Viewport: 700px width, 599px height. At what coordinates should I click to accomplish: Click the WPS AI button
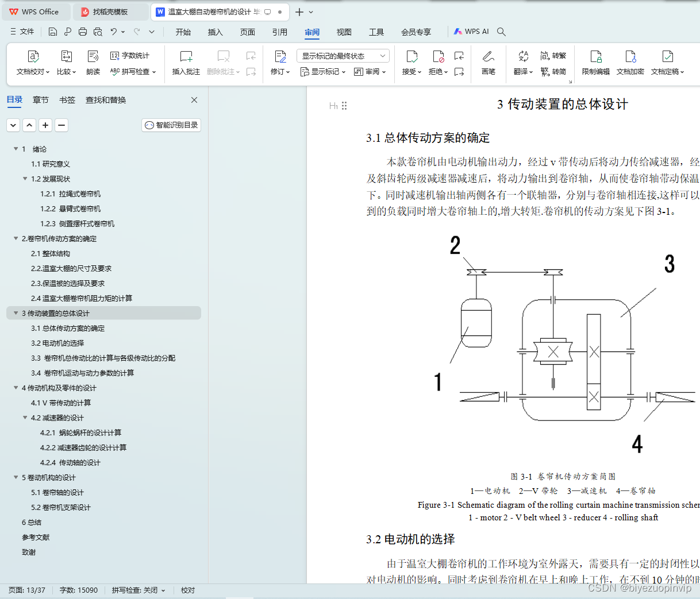tap(471, 32)
